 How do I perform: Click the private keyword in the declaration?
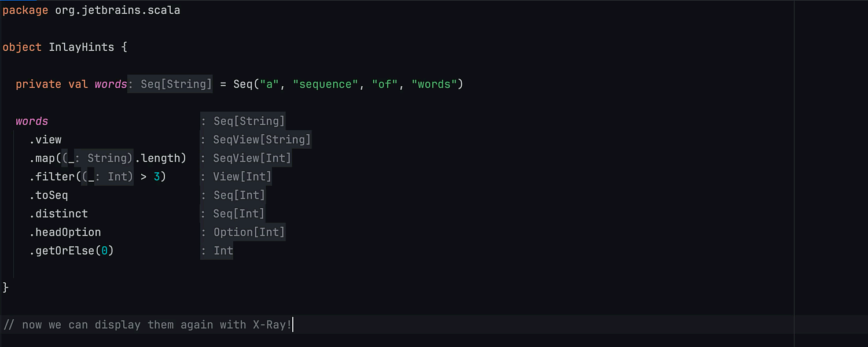click(x=38, y=84)
